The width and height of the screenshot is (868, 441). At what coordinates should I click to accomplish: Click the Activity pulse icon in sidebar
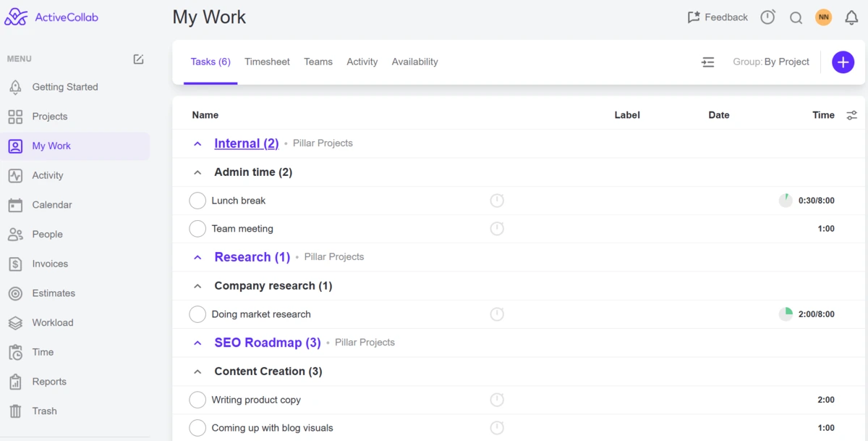(x=15, y=175)
